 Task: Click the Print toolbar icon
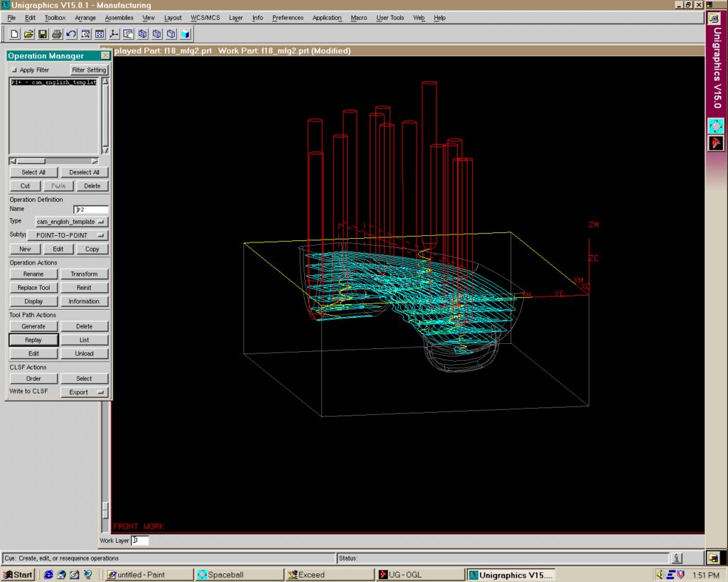coord(57,33)
